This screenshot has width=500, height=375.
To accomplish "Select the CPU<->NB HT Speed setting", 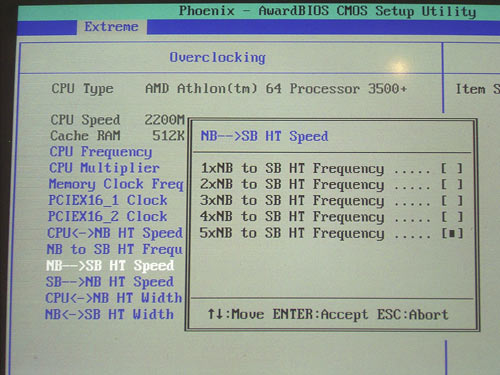I will 115,233.
